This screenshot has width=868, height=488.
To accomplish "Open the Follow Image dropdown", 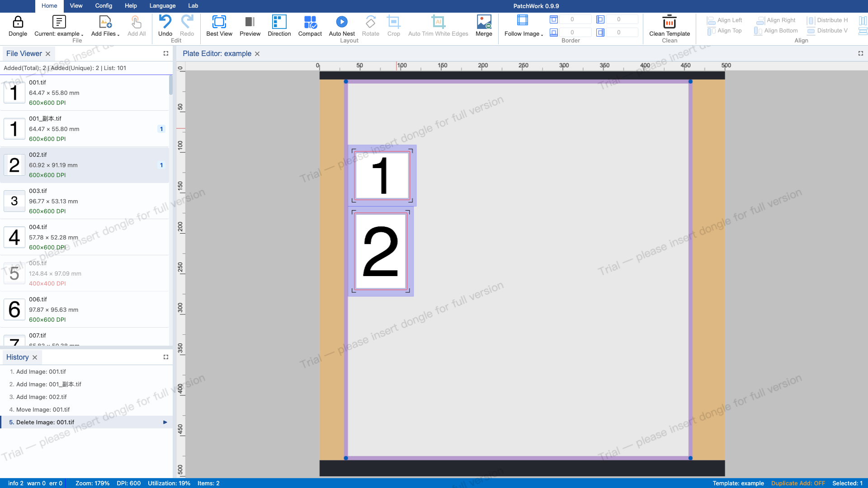I will tap(524, 26).
